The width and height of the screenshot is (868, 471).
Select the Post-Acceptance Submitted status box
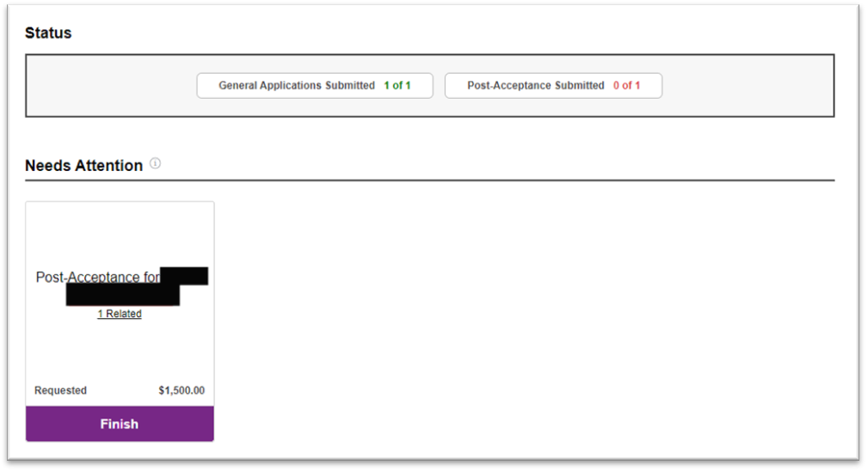(553, 86)
